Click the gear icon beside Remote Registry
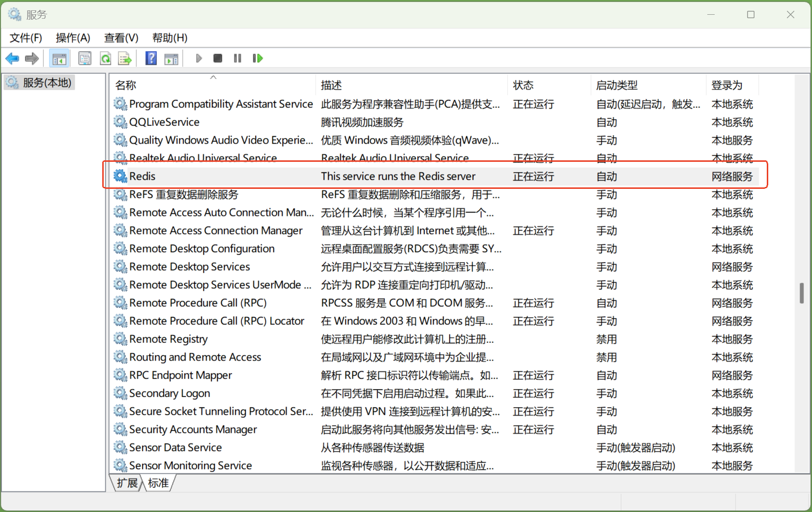The height and width of the screenshot is (512, 812). [120, 338]
